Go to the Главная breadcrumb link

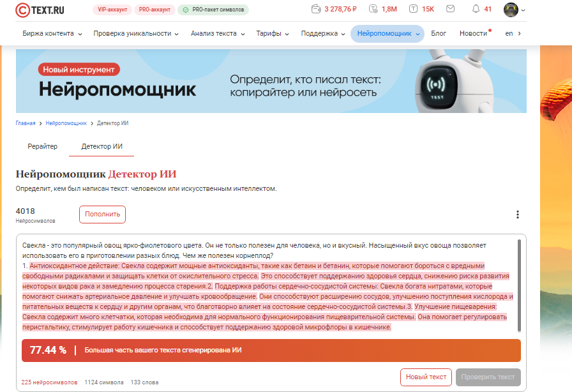[26, 123]
